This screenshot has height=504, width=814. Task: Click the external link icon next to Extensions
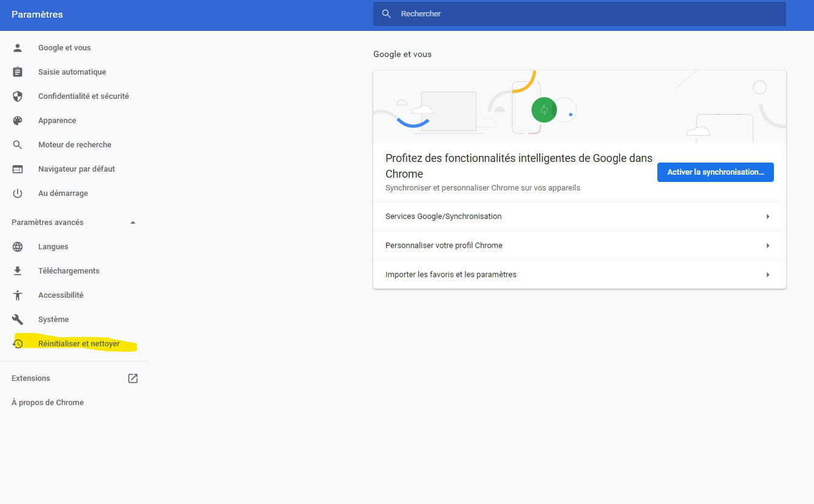[133, 378]
